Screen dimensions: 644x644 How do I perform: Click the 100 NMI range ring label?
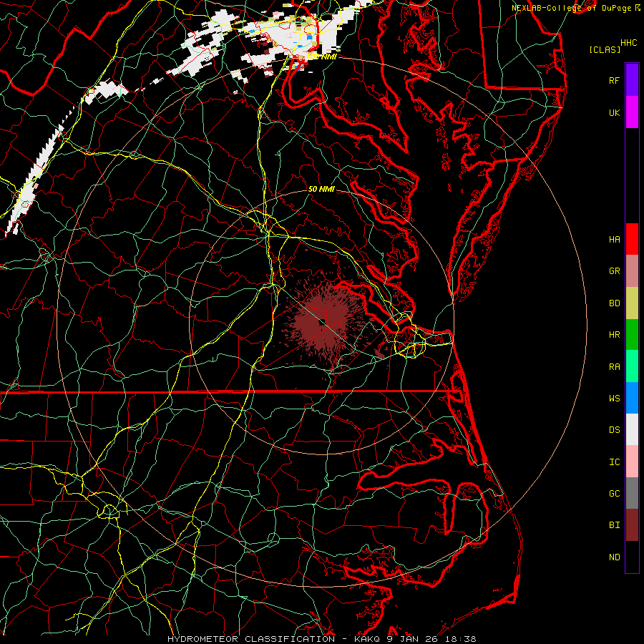pyautogui.click(x=321, y=57)
